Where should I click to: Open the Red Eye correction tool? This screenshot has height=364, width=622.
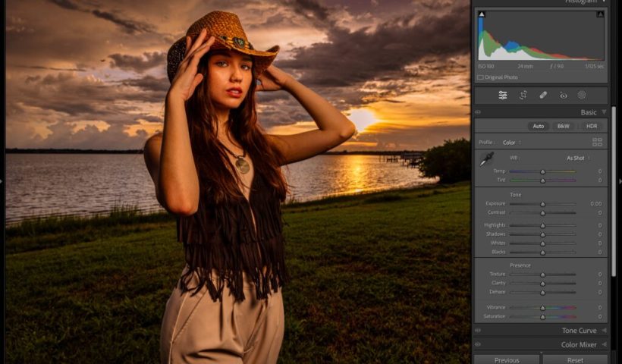point(563,96)
